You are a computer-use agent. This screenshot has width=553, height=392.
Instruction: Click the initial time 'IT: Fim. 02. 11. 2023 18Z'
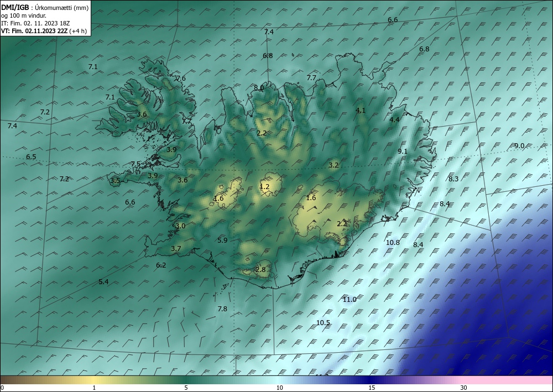click(x=35, y=23)
